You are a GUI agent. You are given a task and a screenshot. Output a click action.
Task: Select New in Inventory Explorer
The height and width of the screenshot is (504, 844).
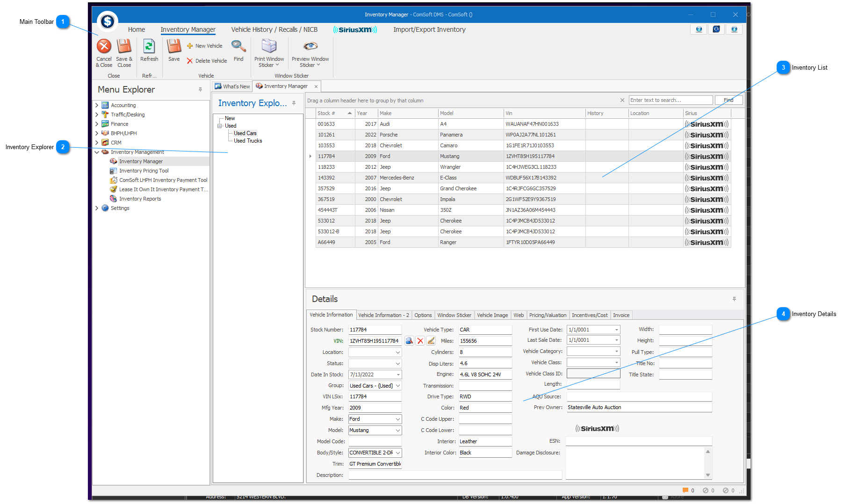click(x=230, y=118)
